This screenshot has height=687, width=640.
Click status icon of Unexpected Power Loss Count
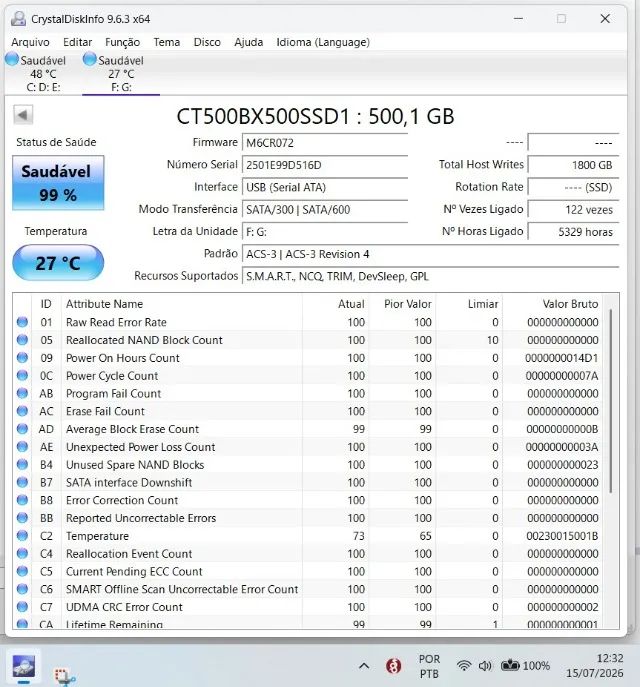point(22,447)
